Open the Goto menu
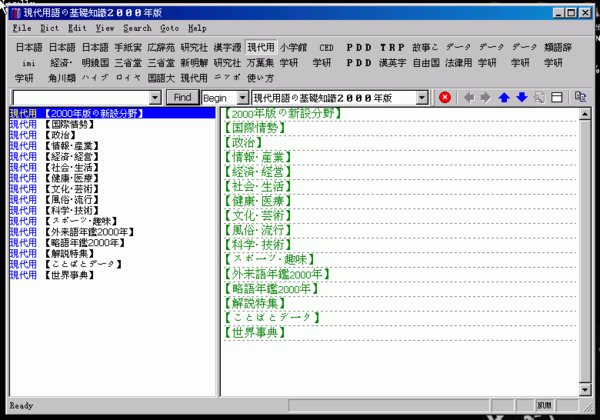Image resolution: width=600 pixels, height=420 pixels. tap(170, 28)
